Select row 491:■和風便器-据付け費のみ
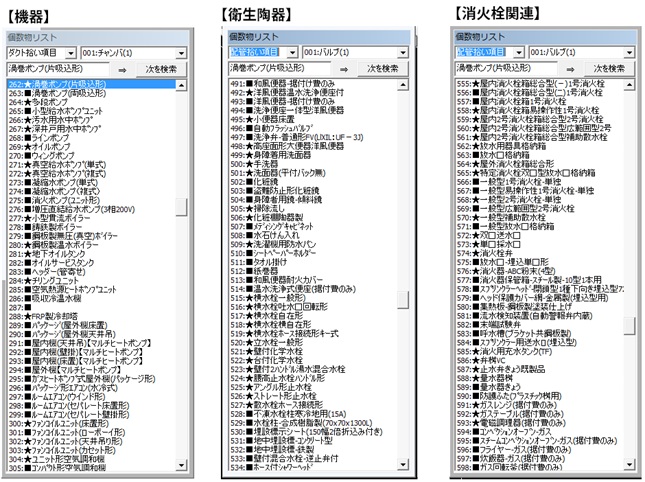 point(313,83)
